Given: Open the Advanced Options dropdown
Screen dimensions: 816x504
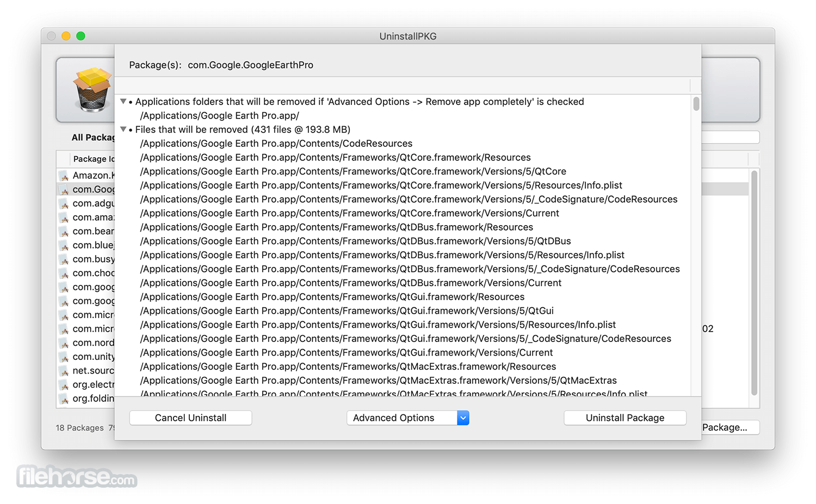Looking at the screenshot, I should [x=408, y=418].
